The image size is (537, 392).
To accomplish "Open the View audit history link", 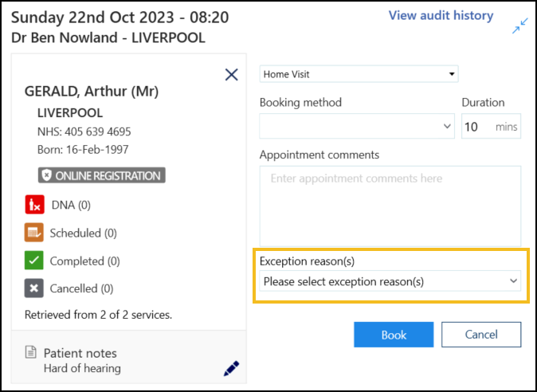I will [x=441, y=16].
